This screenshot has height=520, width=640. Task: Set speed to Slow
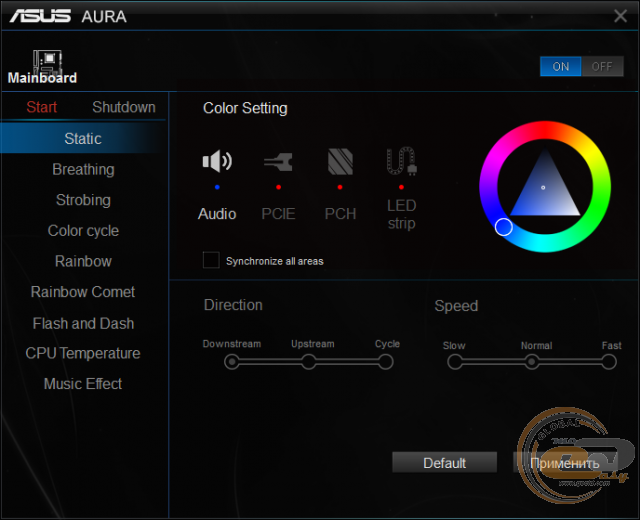click(x=455, y=362)
